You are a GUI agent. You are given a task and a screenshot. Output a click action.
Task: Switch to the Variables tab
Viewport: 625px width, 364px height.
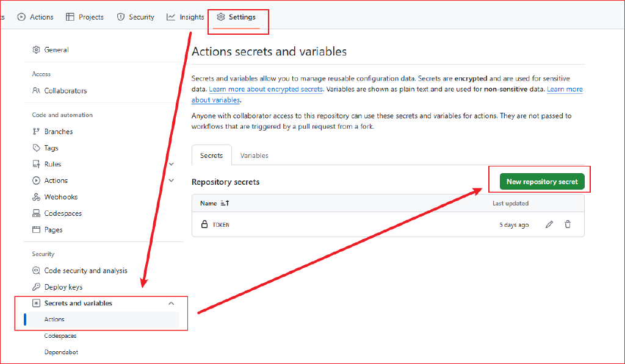[x=254, y=155]
